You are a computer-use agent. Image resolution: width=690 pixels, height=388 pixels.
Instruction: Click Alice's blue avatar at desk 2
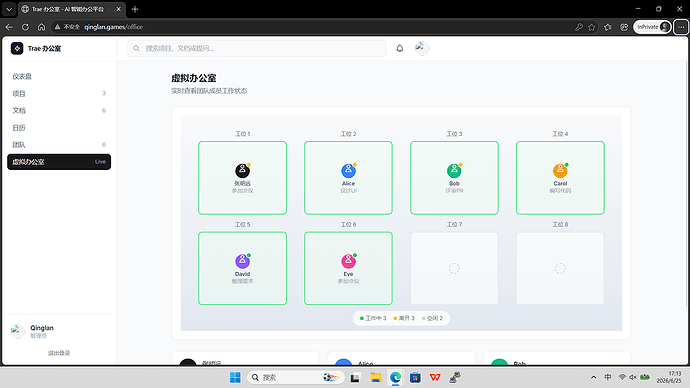tap(348, 170)
